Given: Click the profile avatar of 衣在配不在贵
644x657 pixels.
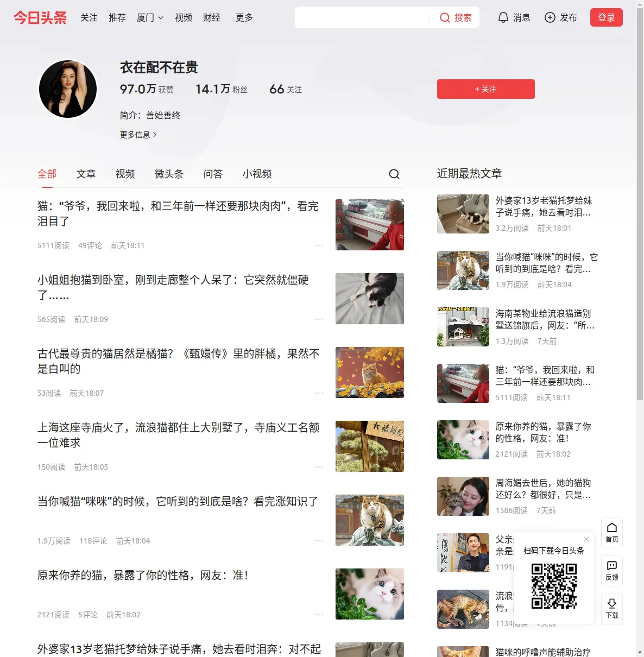Looking at the screenshot, I should click(x=68, y=89).
